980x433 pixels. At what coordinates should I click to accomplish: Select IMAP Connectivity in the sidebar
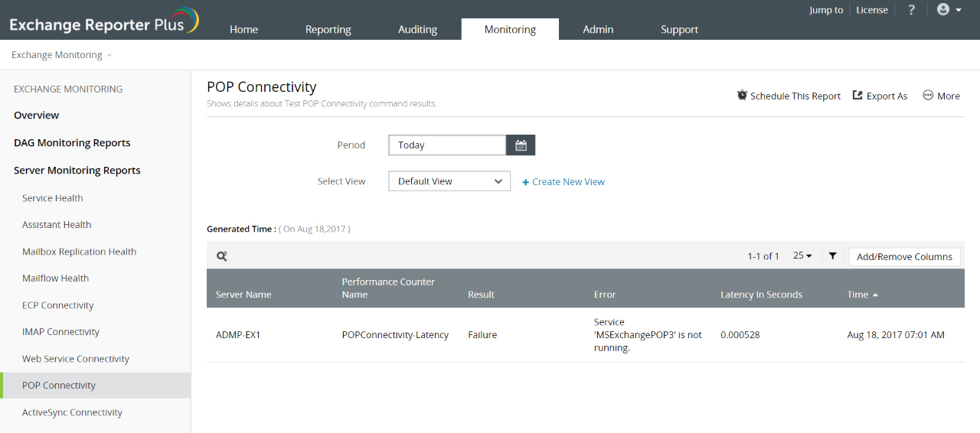coord(61,332)
